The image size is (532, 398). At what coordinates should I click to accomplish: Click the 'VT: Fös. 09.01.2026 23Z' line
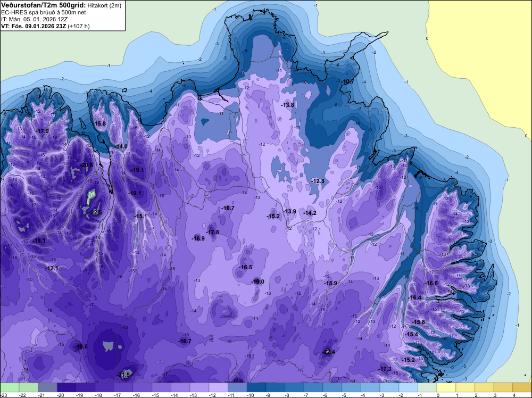pos(34,26)
